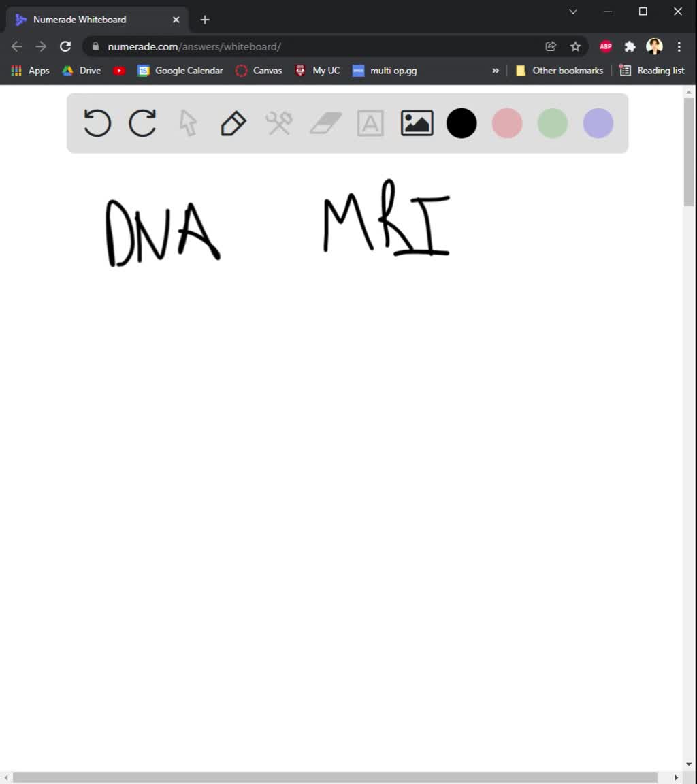The image size is (697, 784).
Task: Select the black pen color swatch
Action: click(461, 123)
